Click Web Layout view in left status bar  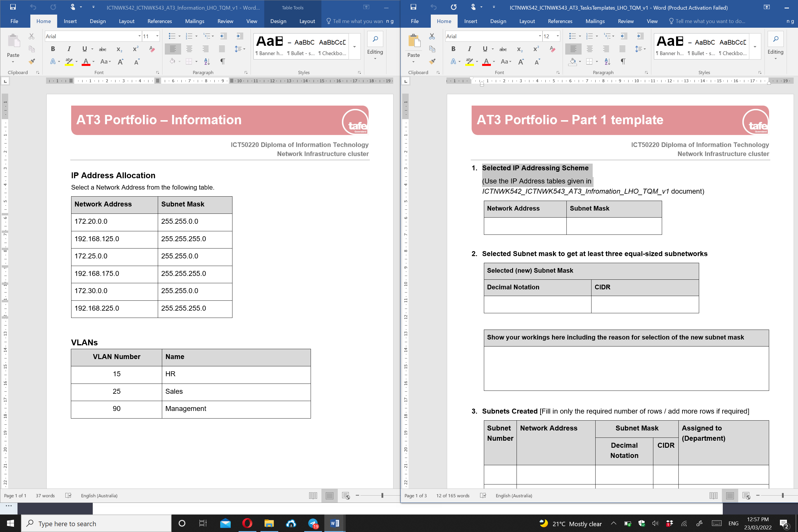pyautogui.click(x=346, y=496)
